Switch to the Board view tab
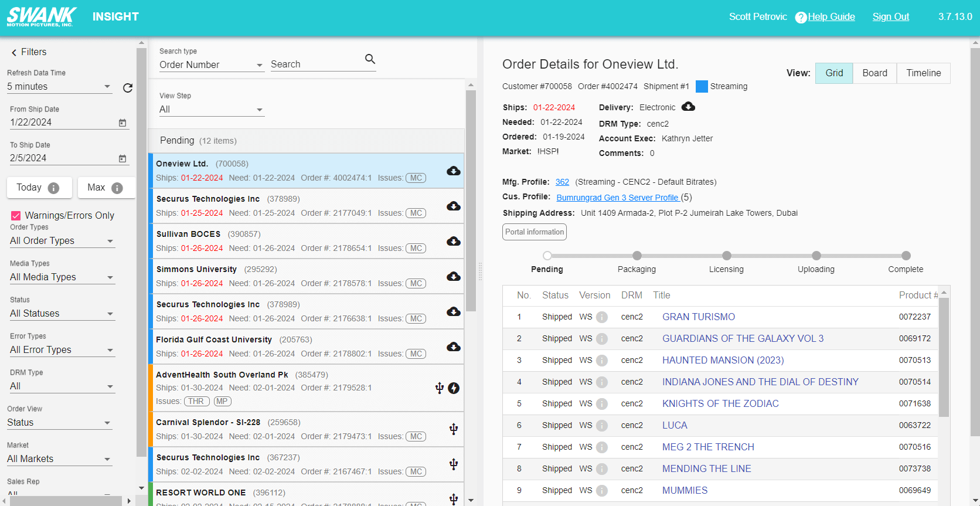The height and width of the screenshot is (506, 980). coord(874,73)
